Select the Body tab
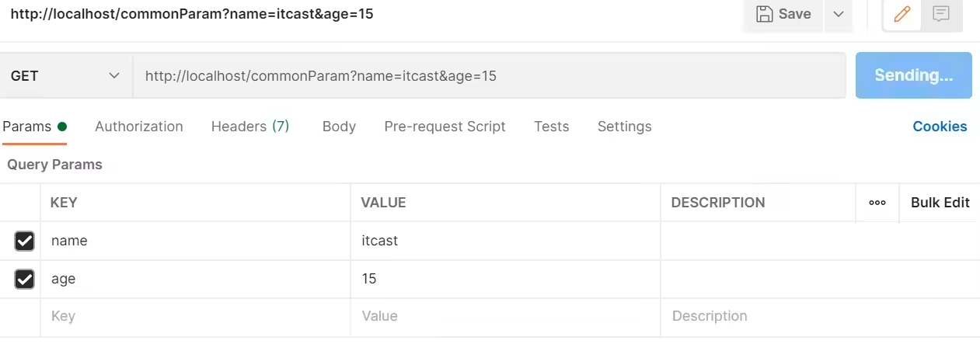Screen dimensions: 980x344 coord(339,127)
